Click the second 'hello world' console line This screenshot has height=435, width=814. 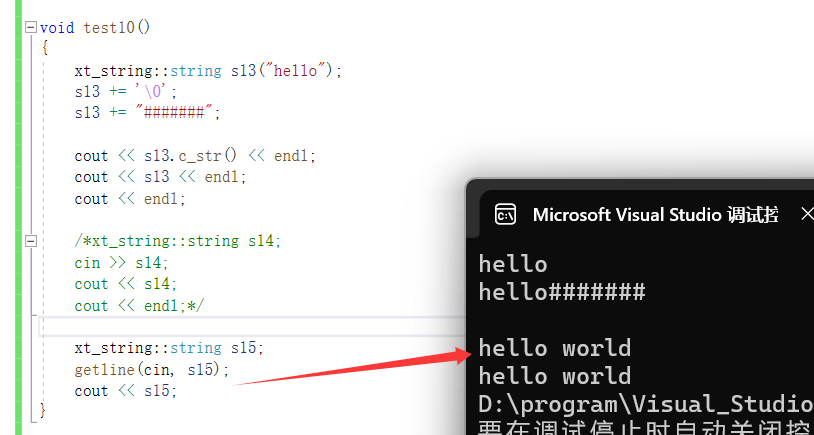(x=554, y=376)
